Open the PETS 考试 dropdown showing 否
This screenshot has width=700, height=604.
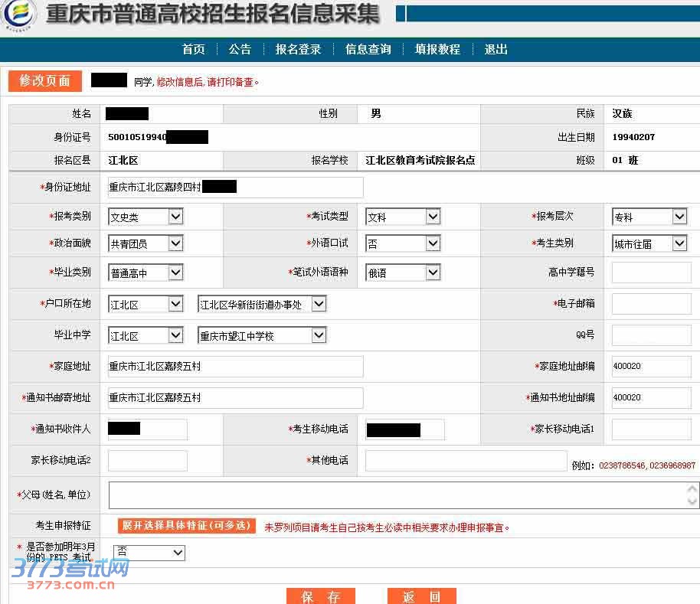pyautogui.click(x=149, y=552)
